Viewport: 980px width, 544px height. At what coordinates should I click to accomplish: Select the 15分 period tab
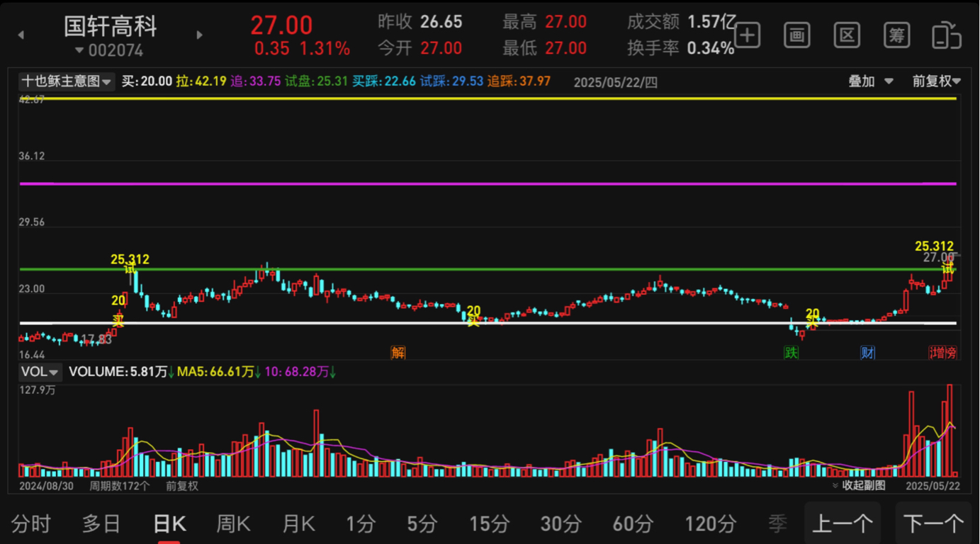click(x=489, y=524)
